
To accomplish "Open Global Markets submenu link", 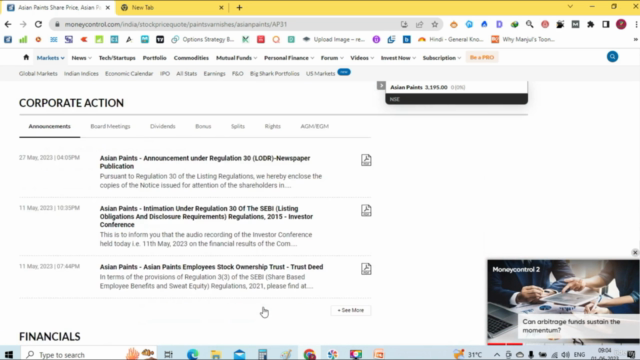I will (38, 74).
